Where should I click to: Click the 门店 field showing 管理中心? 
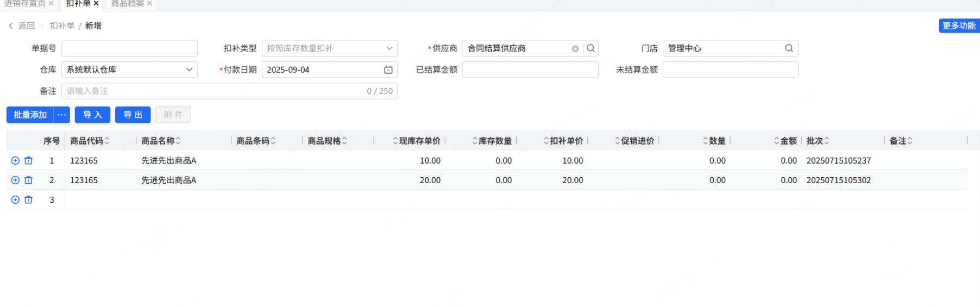pos(731,48)
